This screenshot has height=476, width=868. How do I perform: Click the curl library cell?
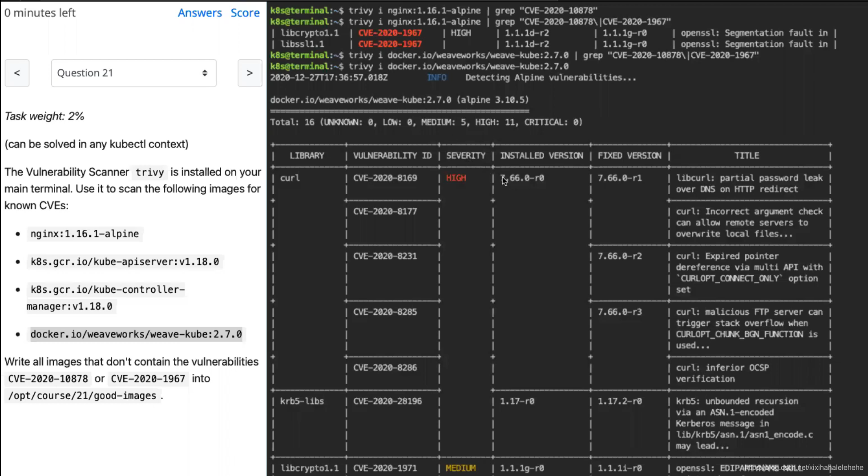(x=290, y=178)
